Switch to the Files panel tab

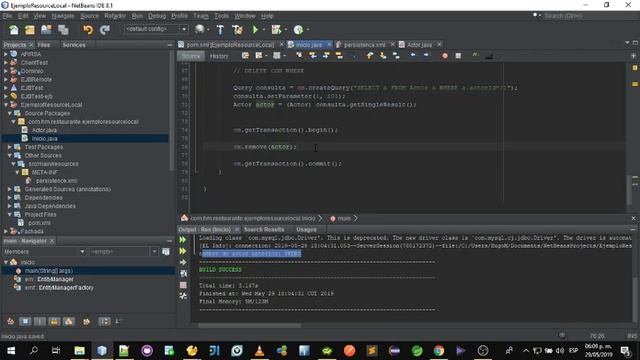coord(44,45)
